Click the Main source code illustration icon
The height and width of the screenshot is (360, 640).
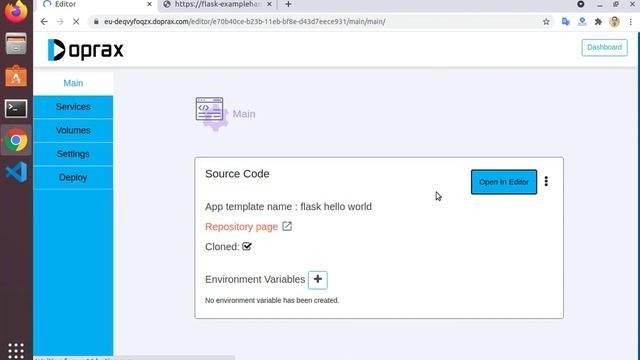pos(211,113)
